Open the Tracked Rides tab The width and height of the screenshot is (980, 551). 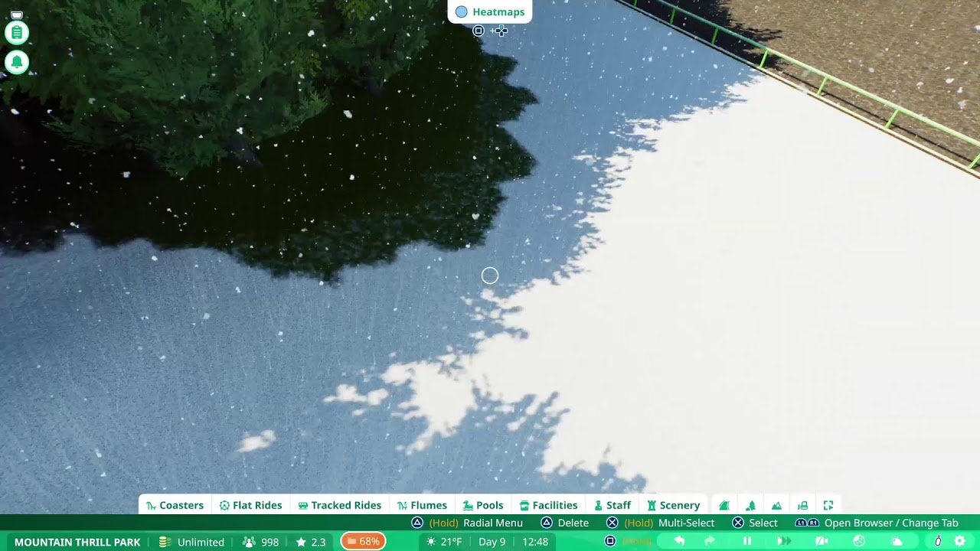(x=339, y=505)
